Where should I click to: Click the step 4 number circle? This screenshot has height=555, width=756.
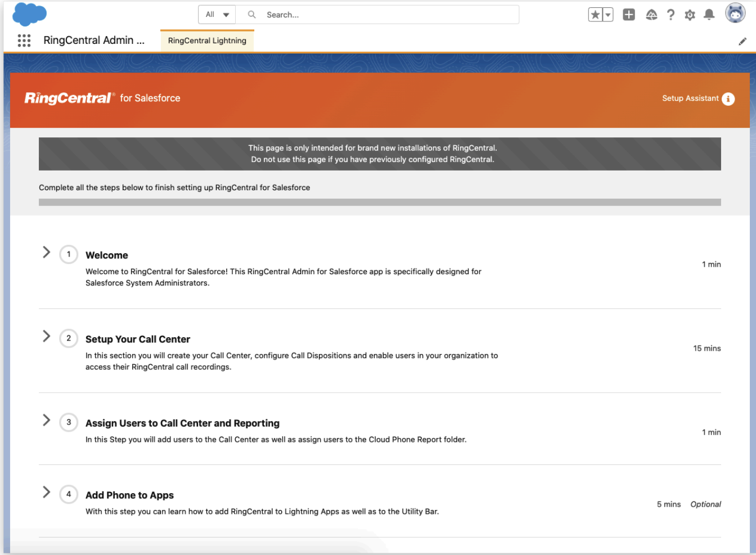point(69,494)
